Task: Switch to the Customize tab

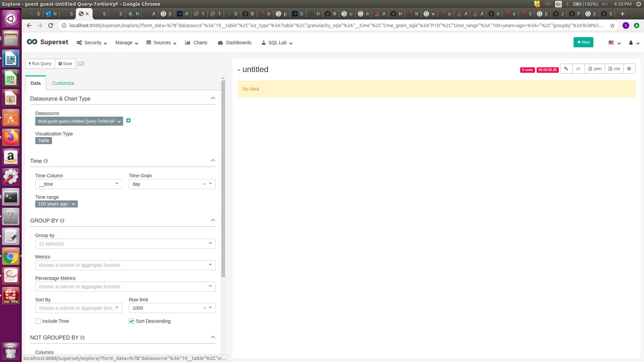Action: 63,83
